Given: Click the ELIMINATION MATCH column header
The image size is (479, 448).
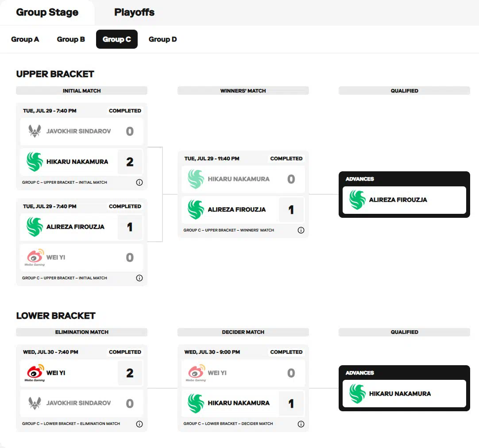Looking at the screenshot, I should point(81,332).
